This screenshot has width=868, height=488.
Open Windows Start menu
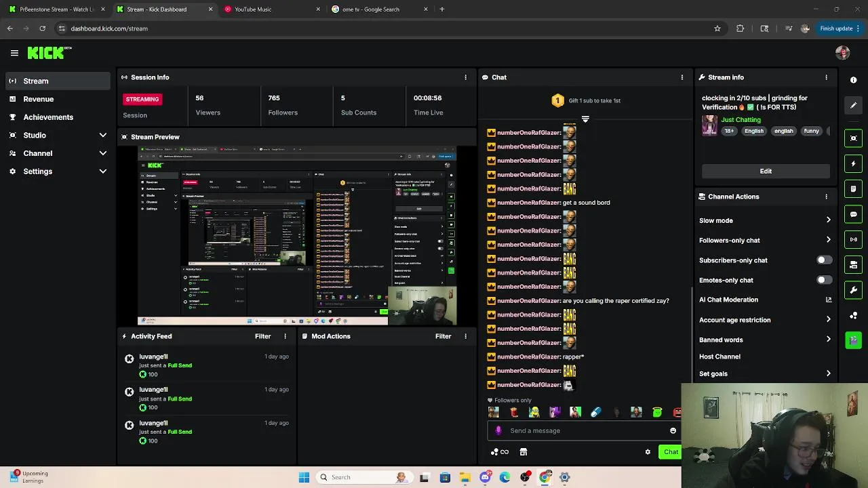pos(304,477)
